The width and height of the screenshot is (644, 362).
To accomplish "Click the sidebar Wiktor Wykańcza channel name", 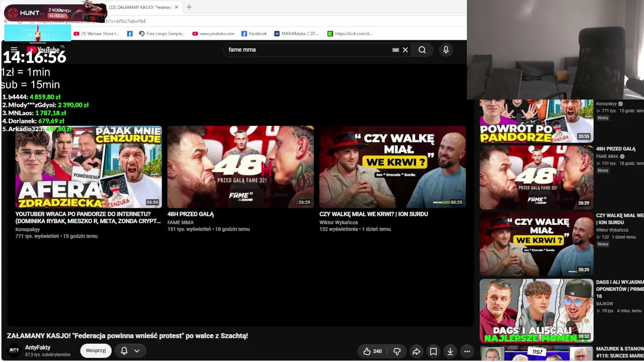I will click(612, 230).
